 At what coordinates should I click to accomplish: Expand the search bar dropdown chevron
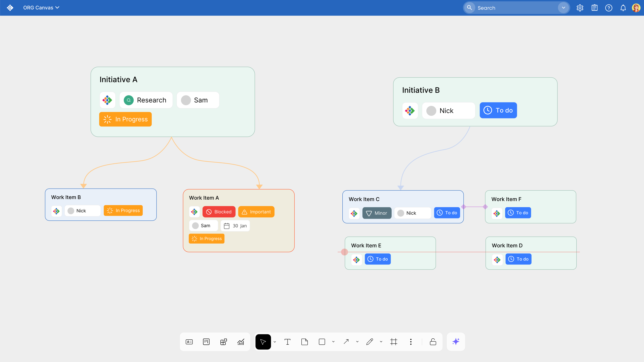(x=563, y=8)
